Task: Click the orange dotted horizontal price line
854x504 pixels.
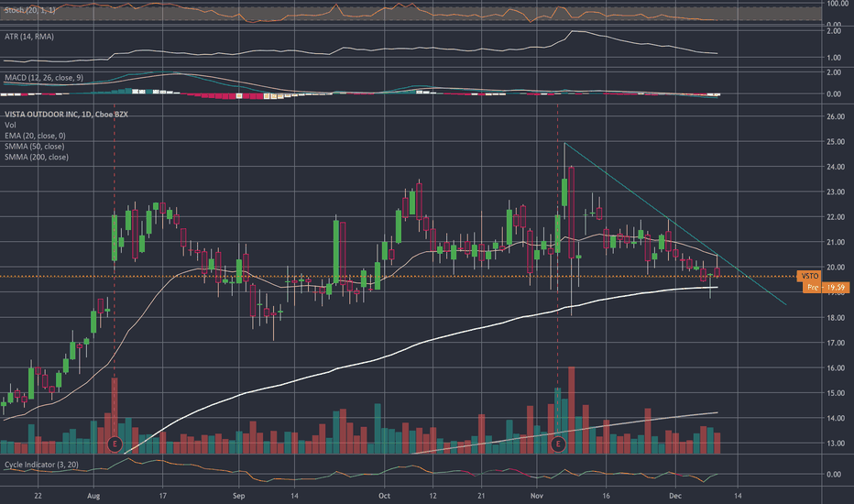Action: coord(398,276)
